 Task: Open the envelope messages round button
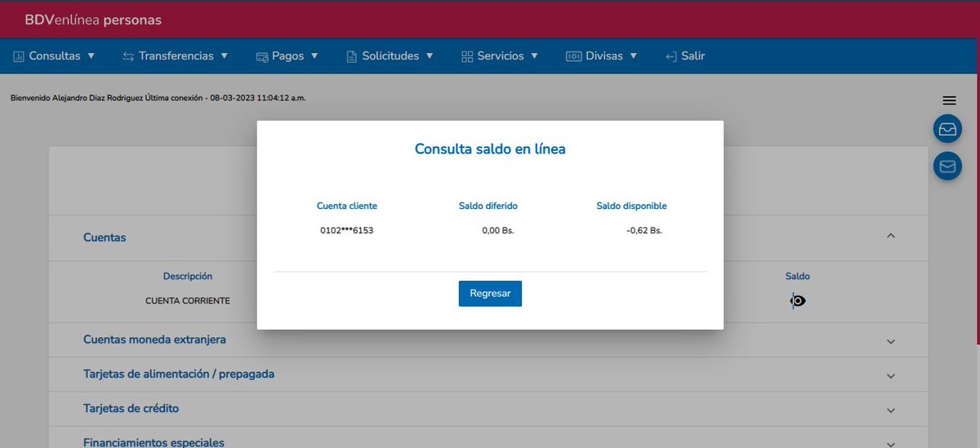coord(947,166)
